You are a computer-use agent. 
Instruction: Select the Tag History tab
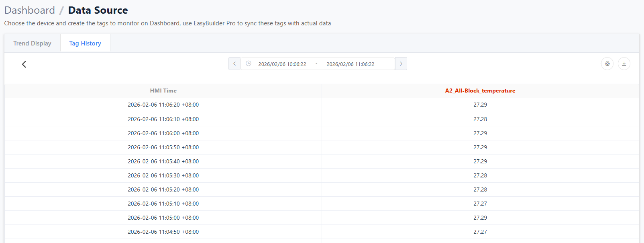click(85, 43)
